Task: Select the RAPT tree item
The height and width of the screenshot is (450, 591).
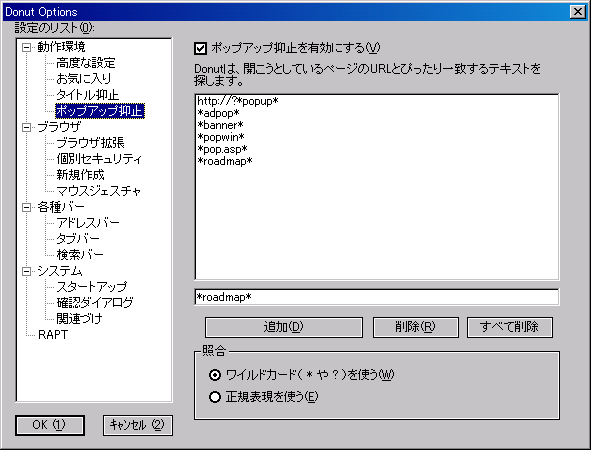Action: click(x=53, y=335)
